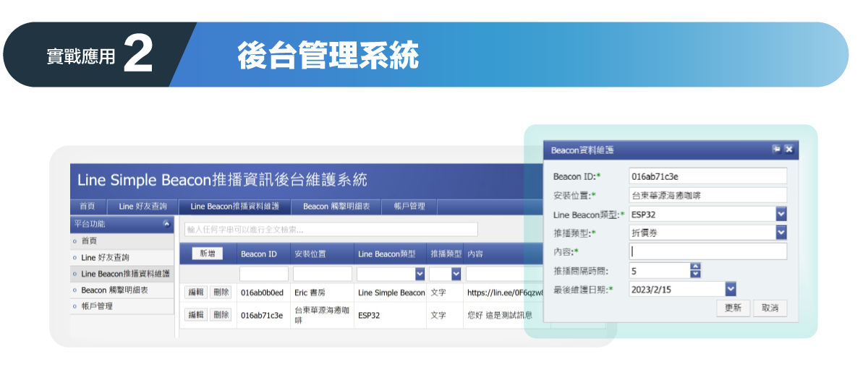Open the https://lin.ee link cell
The image size is (868, 380).
(x=504, y=293)
